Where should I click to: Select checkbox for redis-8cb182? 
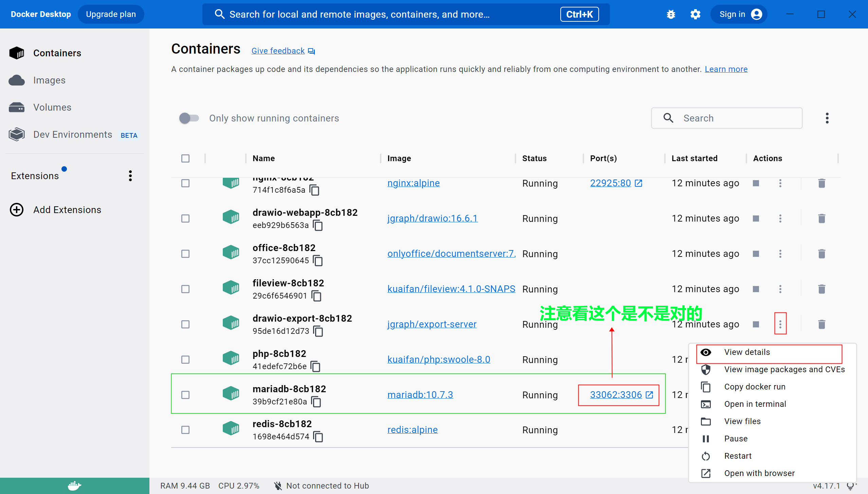[x=185, y=430]
